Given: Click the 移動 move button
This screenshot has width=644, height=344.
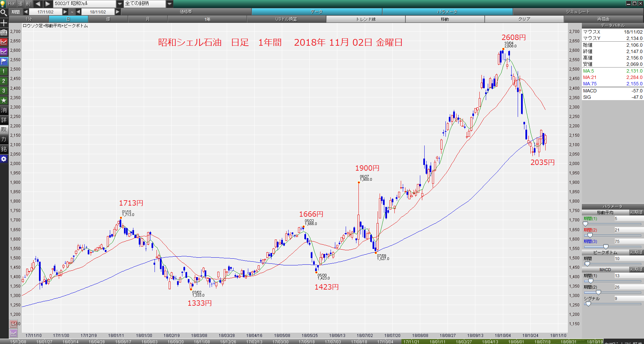Looking at the screenshot, I should click(445, 19).
